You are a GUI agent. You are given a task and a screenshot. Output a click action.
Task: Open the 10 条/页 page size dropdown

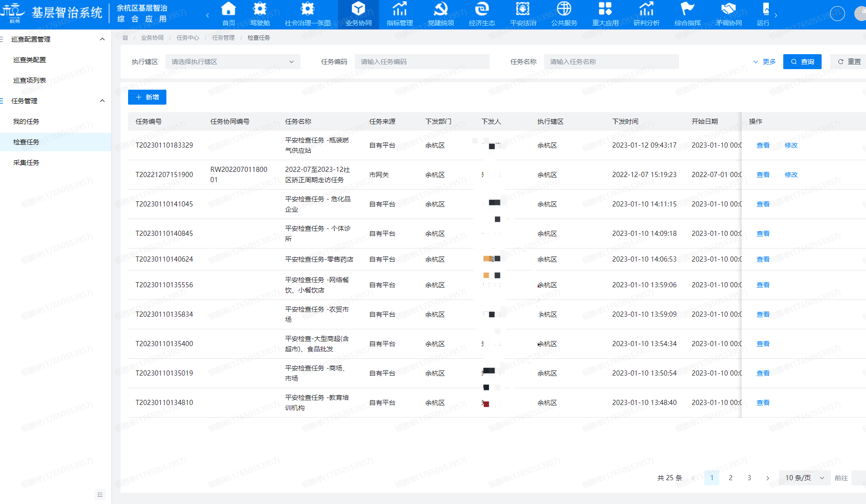coord(804,478)
